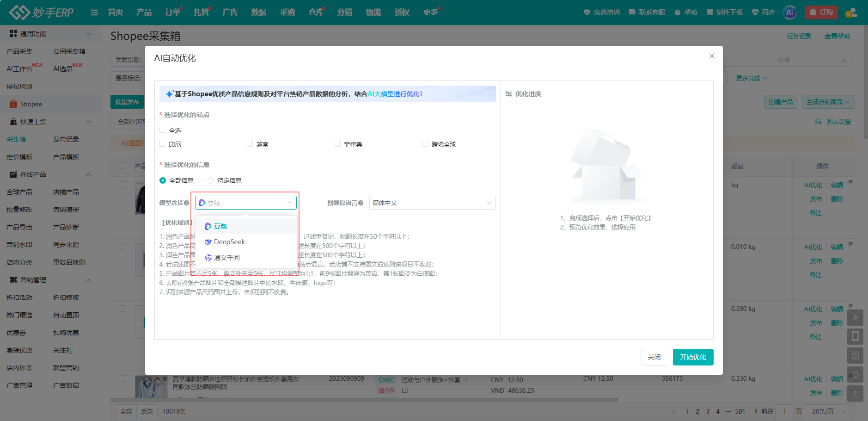868x421 pixels.
Task: Check the 跨境全球 site checkbox
Action: (425, 144)
